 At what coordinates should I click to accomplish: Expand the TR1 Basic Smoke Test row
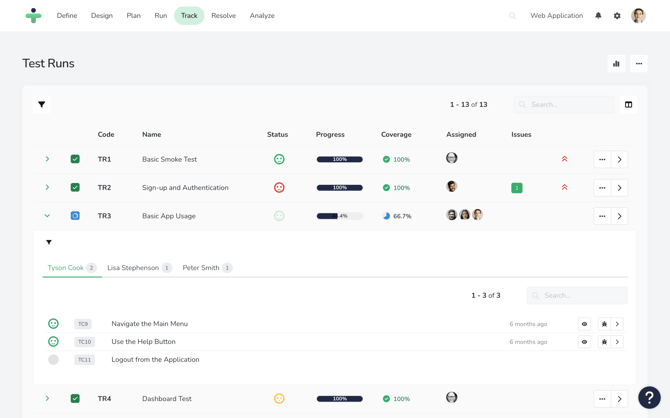click(47, 159)
